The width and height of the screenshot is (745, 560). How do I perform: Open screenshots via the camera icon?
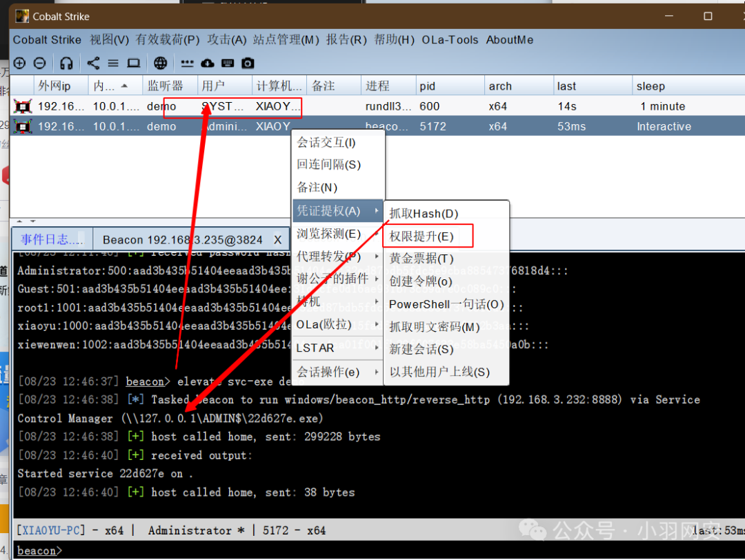pos(248,63)
